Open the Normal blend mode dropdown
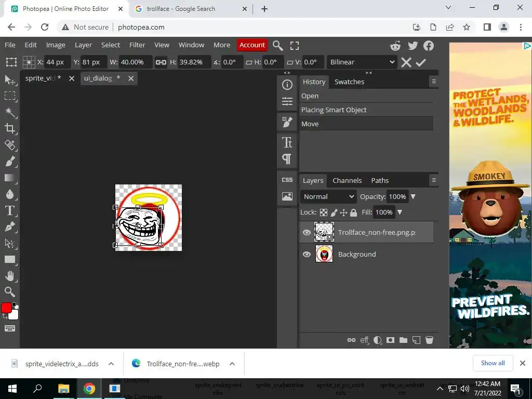The width and height of the screenshot is (532, 399). pos(328,197)
